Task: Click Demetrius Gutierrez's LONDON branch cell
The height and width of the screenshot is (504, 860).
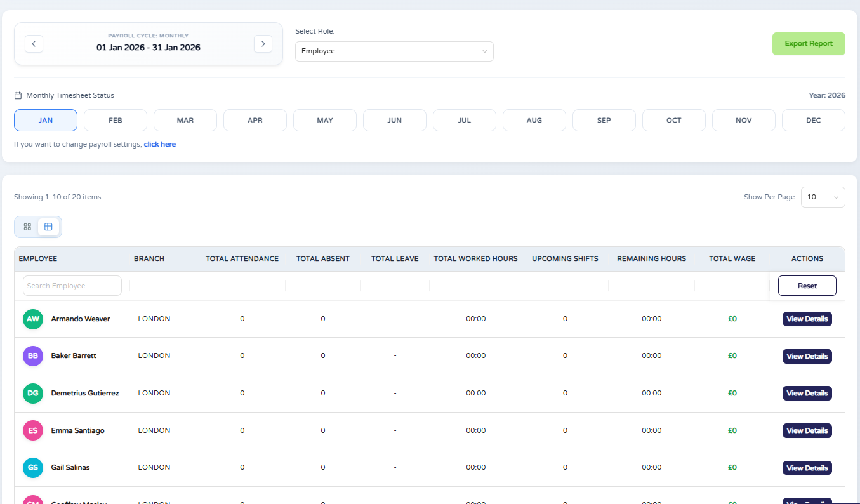Action: pyautogui.click(x=154, y=394)
